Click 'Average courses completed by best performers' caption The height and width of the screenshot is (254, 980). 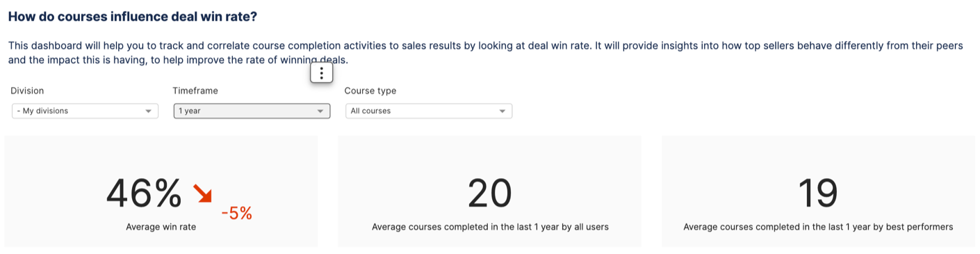click(x=818, y=227)
